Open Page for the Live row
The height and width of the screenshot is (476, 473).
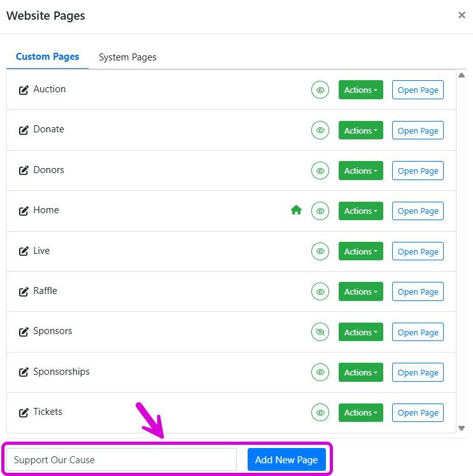pyautogui.click(x=418, y=251)
